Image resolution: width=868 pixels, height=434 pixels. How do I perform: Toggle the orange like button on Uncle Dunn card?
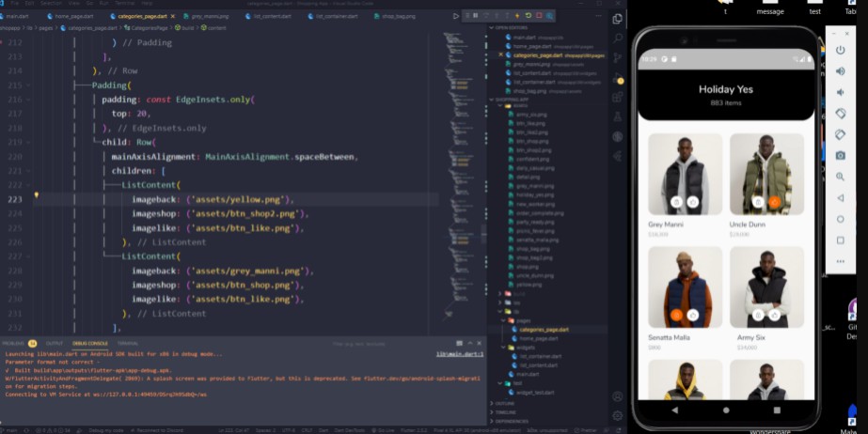[x=775, y=202]
